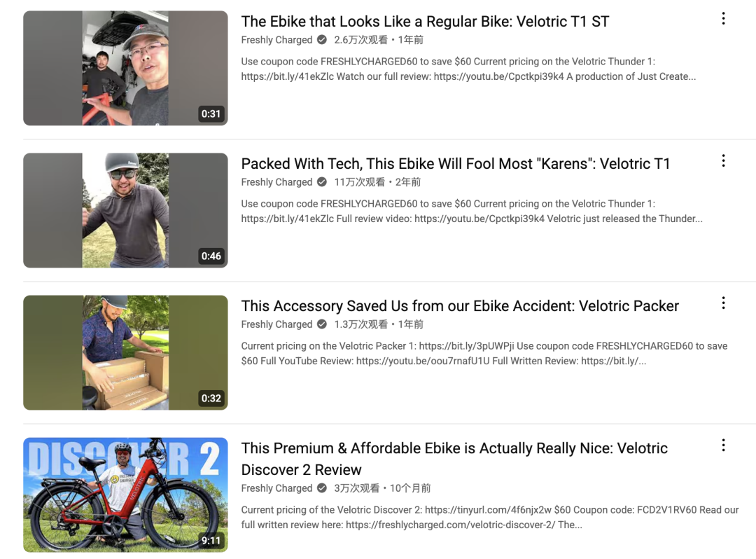Screen dimensions: 756x559
Task: Open title "The Ebike that Looks Like a Regular Bike"
Action: (425, 22)
